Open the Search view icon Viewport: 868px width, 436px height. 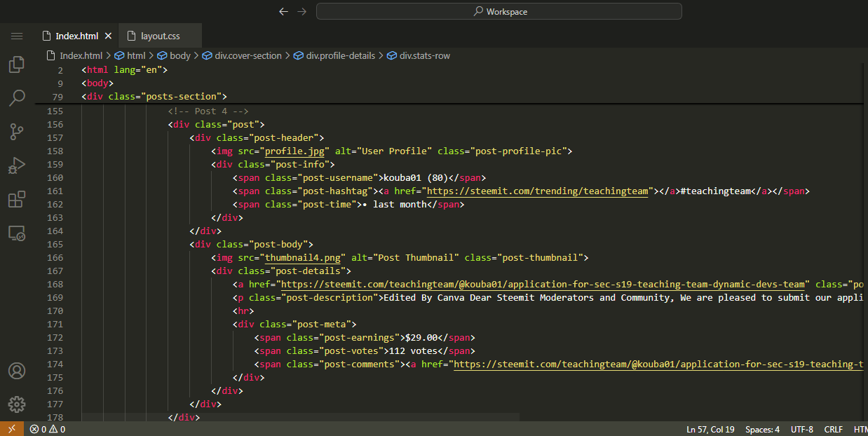(17, 98)
